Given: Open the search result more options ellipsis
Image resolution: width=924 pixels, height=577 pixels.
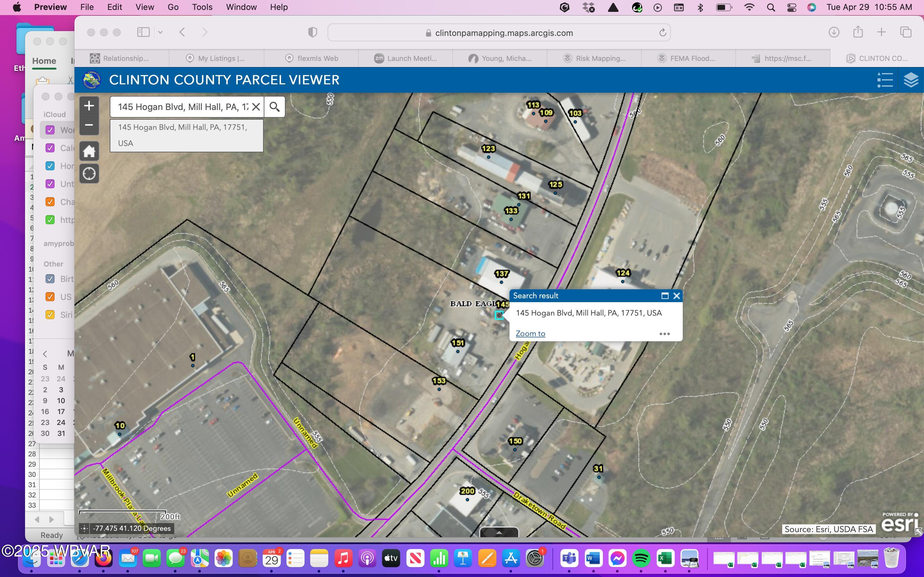Looking at the screenshot, I should click(664, 334).
